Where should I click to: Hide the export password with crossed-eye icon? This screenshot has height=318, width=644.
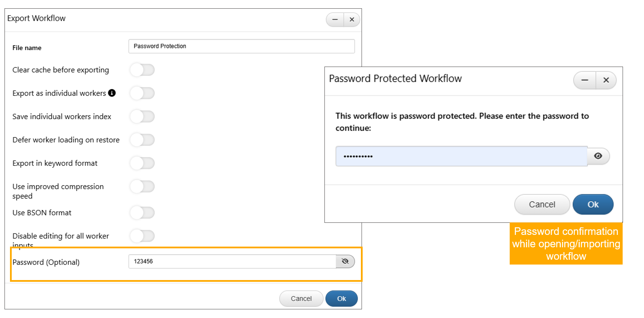[x=345, y=261]
